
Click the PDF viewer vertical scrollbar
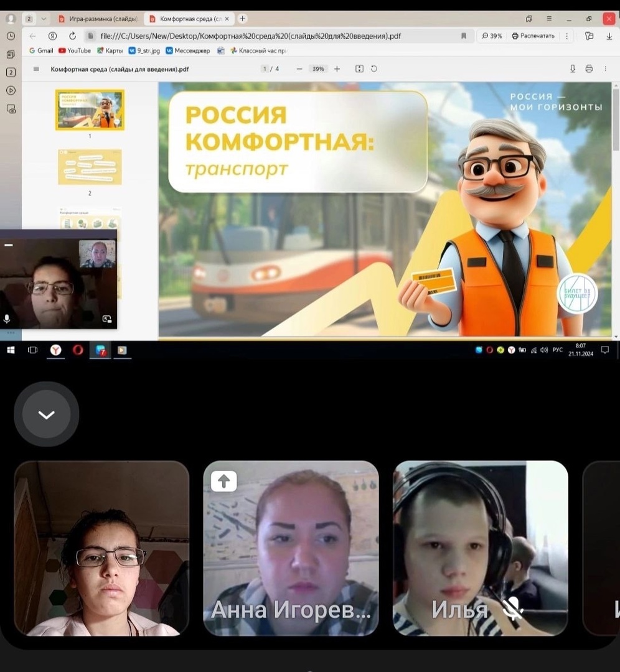point(616,120)
